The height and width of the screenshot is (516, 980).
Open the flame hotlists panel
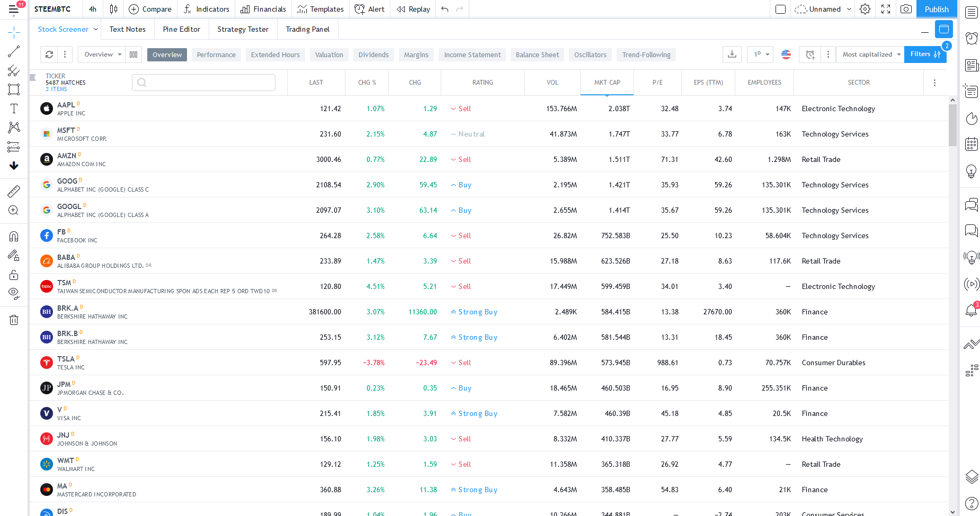pyautogui.click(x=972, y=119)
